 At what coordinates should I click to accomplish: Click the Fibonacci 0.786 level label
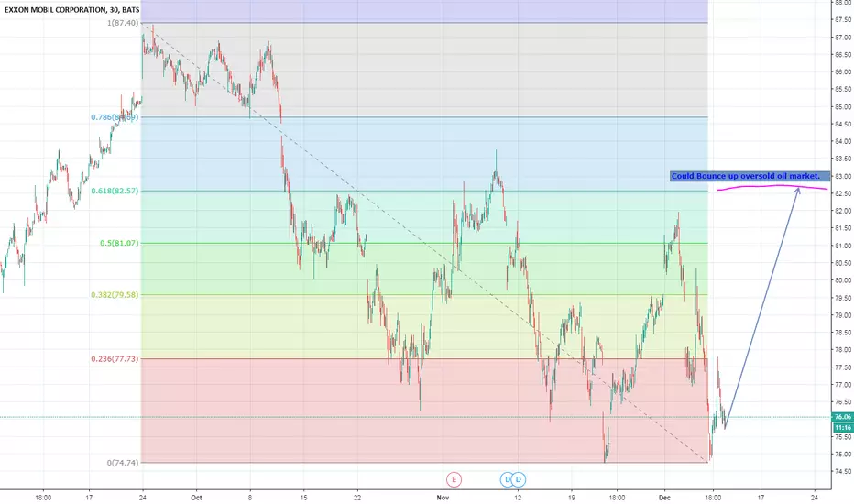[x=115, y=117]
